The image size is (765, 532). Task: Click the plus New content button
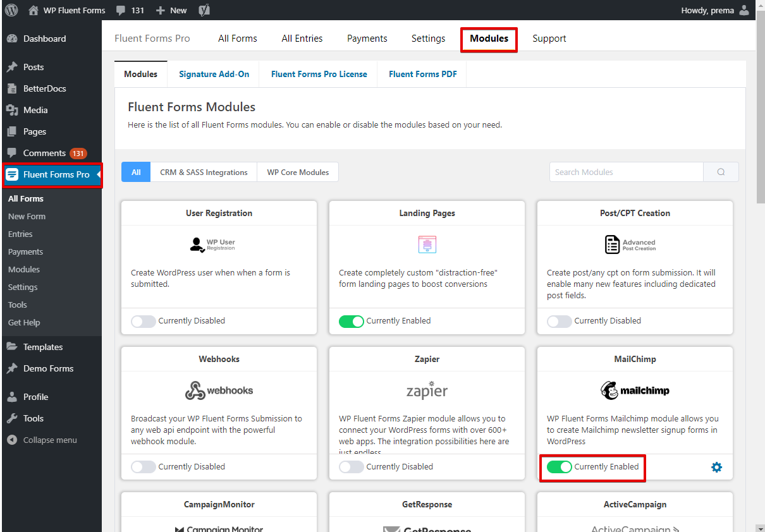(171, 10)
